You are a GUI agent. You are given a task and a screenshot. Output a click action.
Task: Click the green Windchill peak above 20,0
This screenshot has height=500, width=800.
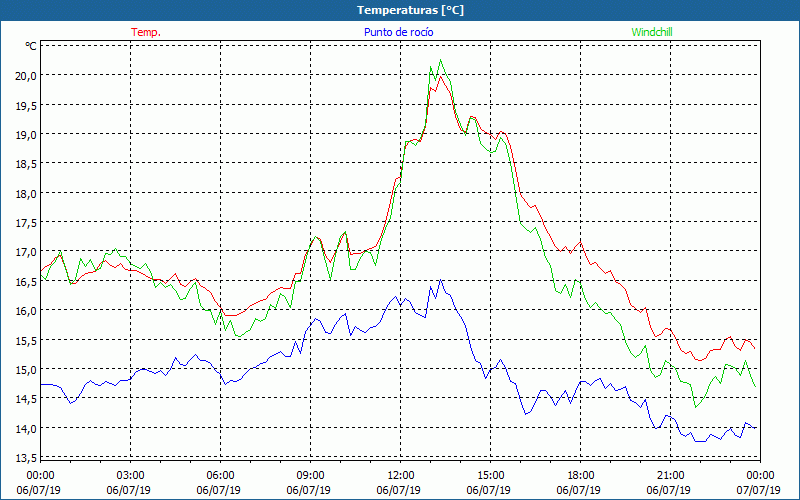pyautogui.click(x=440, y=60)
